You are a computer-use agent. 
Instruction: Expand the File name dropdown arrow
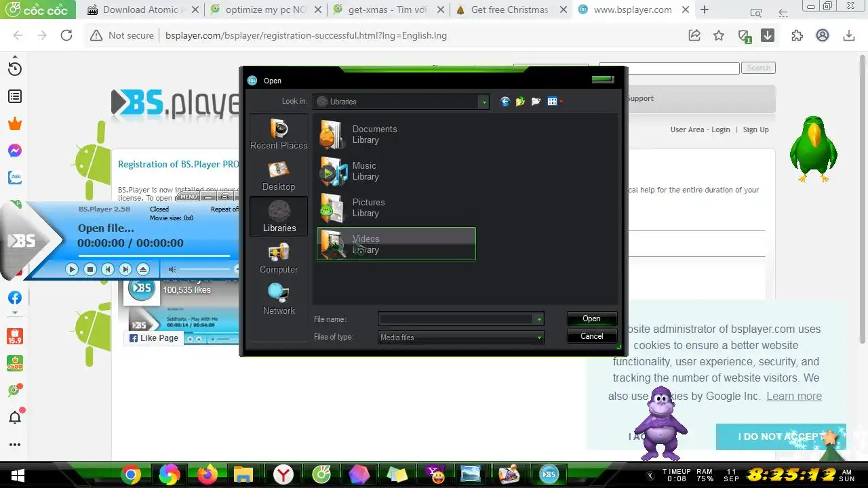539,319
